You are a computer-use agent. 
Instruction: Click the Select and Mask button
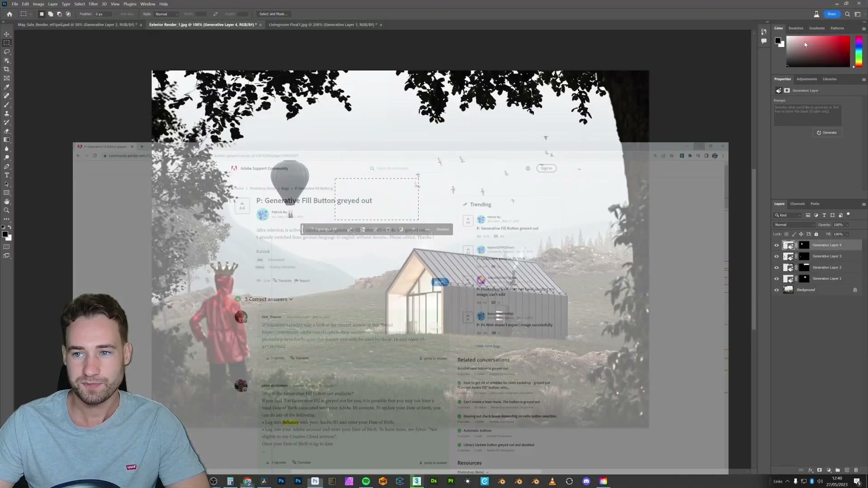pyautogui.click(x=274, y=14)
